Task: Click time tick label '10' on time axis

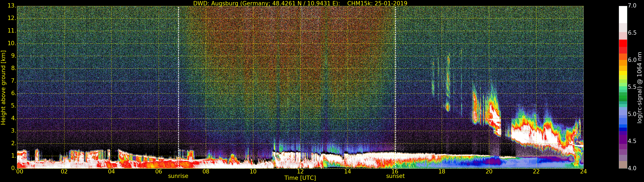Action: coord(253,172)
